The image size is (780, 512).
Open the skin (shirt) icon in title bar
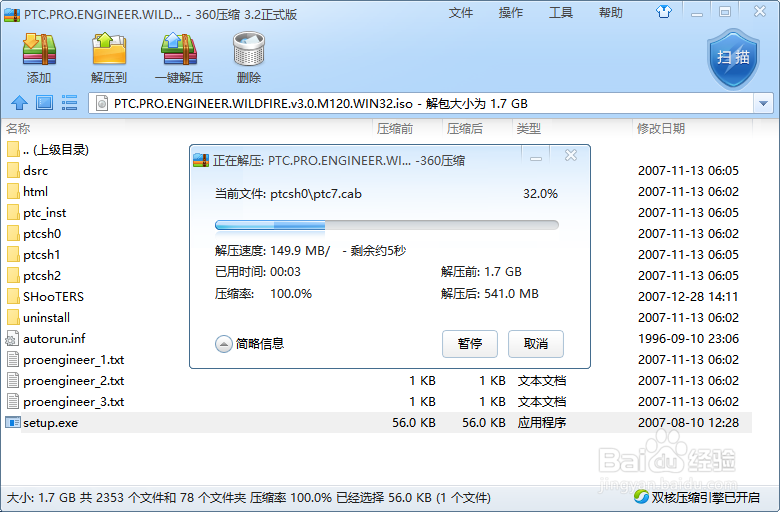(x=664, y=11)
